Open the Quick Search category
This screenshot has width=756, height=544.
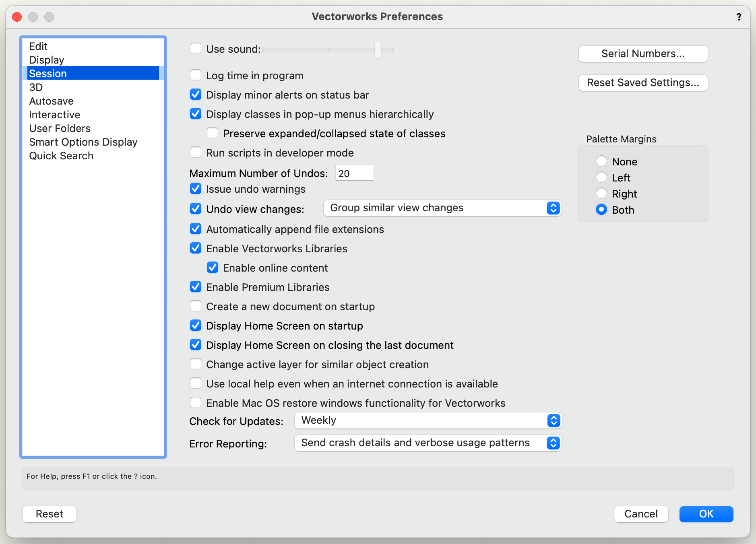pos(93,156)
